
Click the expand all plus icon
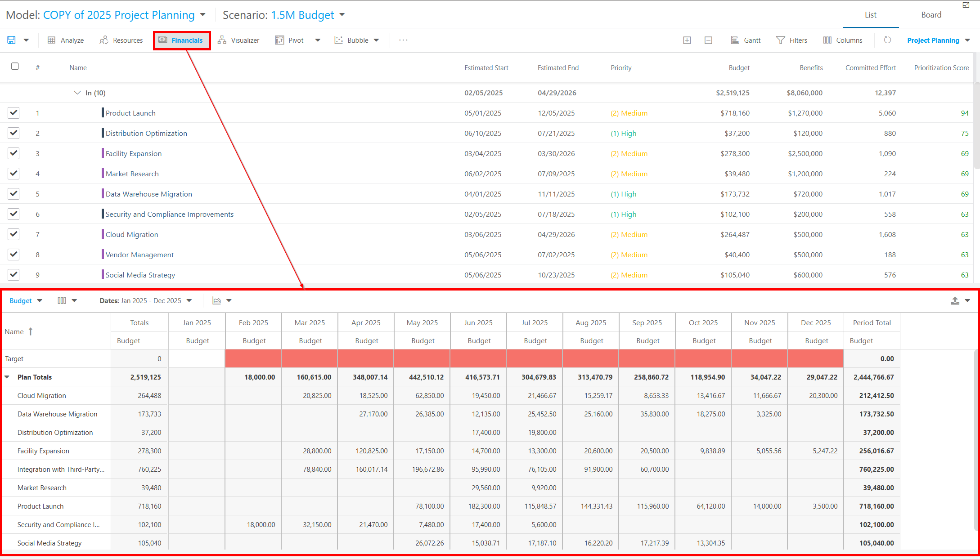tap(687, 40)
